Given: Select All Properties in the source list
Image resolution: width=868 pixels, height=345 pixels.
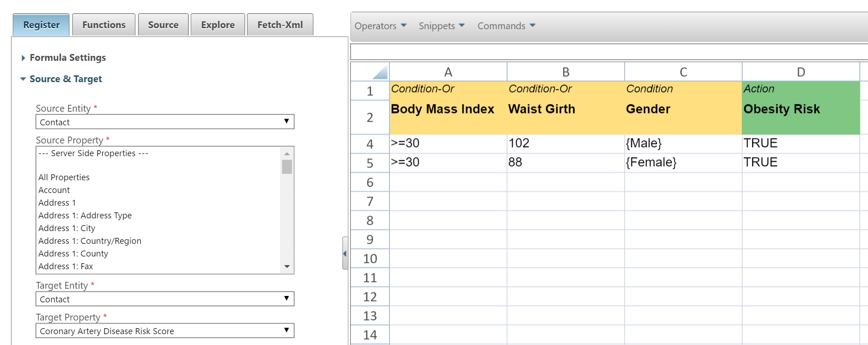Looking at the screenshot, I should [158, 177].
